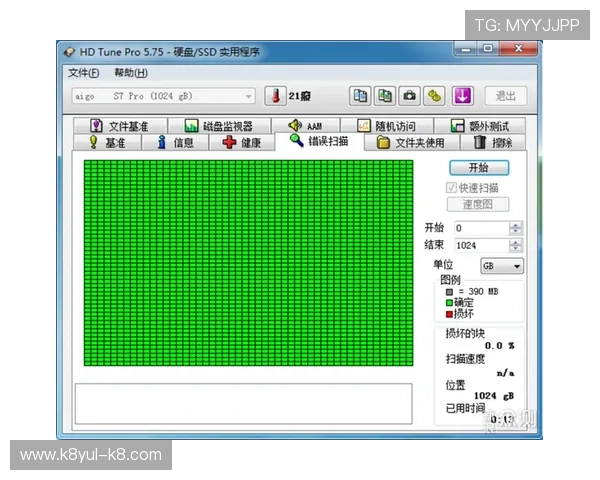Switch to the 磁盘监视器 tab
The width and height of the screenshot is (600, 480).
(220, 126)
